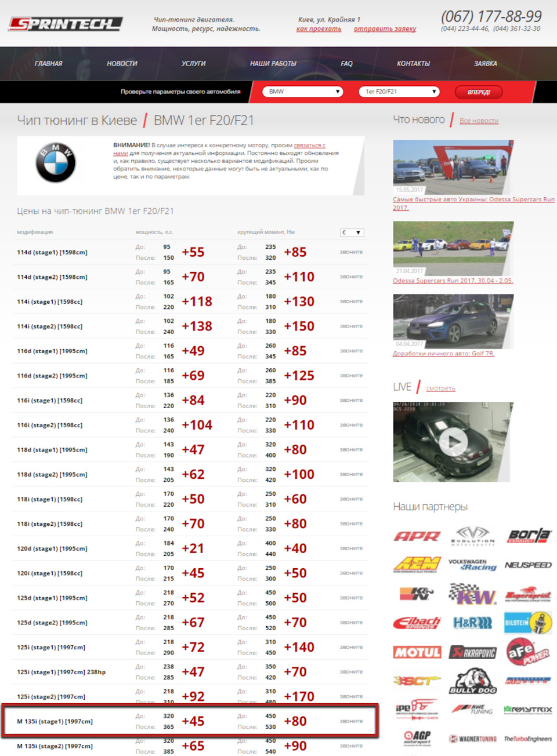The image size is (557, 756).
Task: Open the news photo dated 27.04.2017
Action: tap(453, 248)
